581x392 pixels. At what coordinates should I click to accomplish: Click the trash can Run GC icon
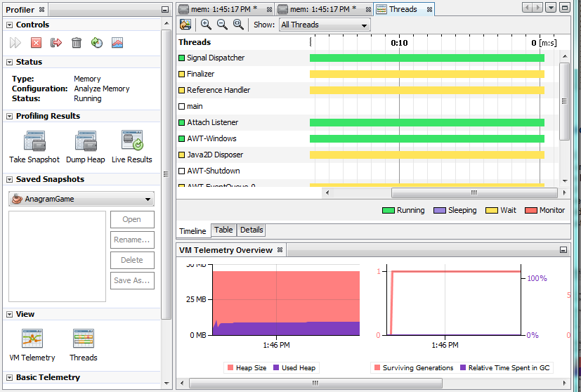(x=77, y=43)
